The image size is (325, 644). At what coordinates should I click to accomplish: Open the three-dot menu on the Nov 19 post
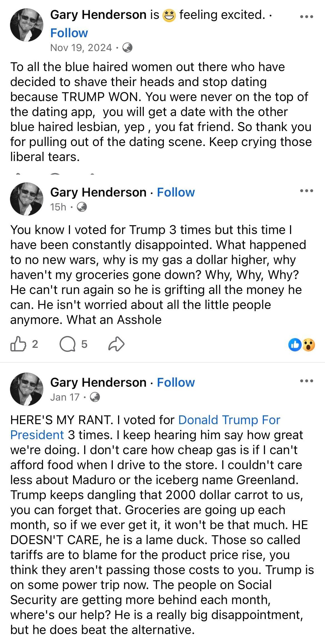tap(307, 17)
